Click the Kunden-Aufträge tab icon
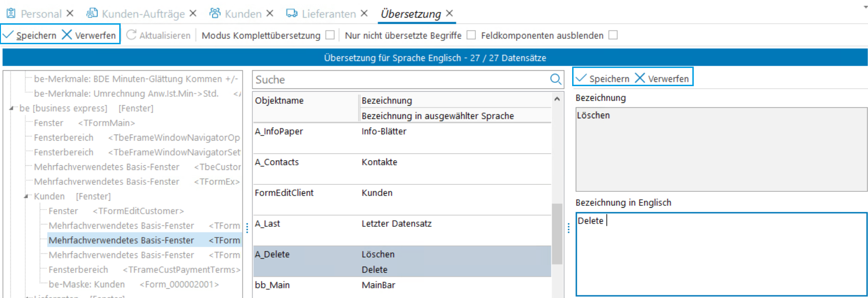The image size is (868, 298). pyautogui.click(x=92, y=14)
